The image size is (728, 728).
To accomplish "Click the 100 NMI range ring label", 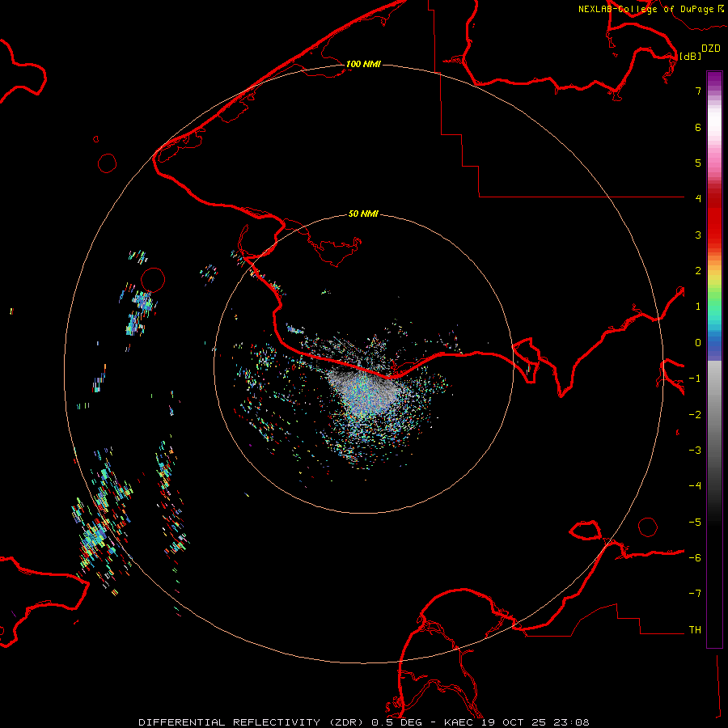I will 363,64.
